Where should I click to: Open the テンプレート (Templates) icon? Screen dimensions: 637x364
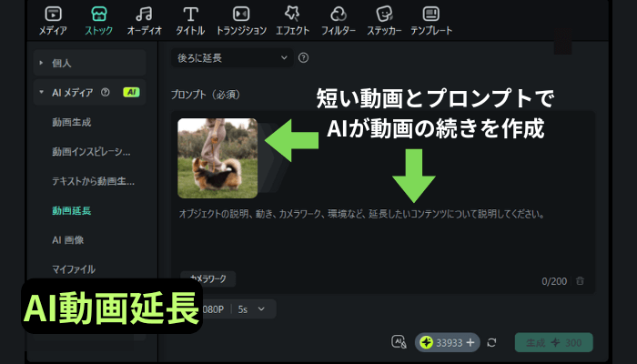(432, 15)
